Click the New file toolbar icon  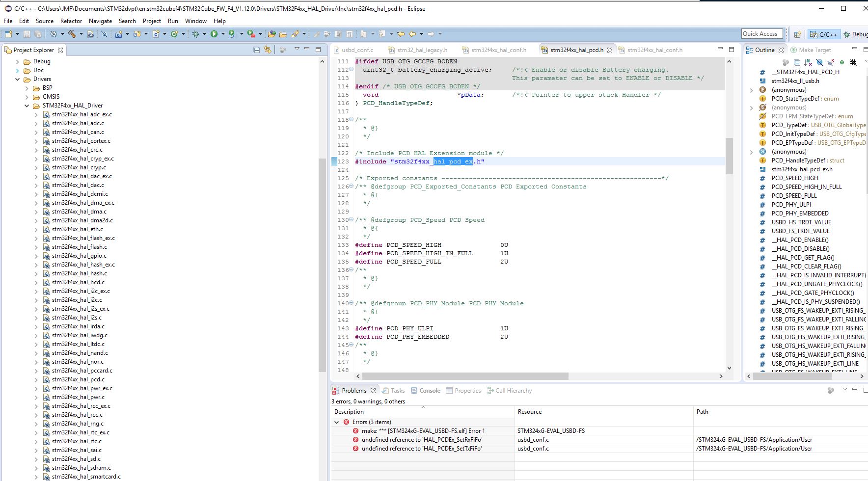pyautogui.click(x=8, y=34)
